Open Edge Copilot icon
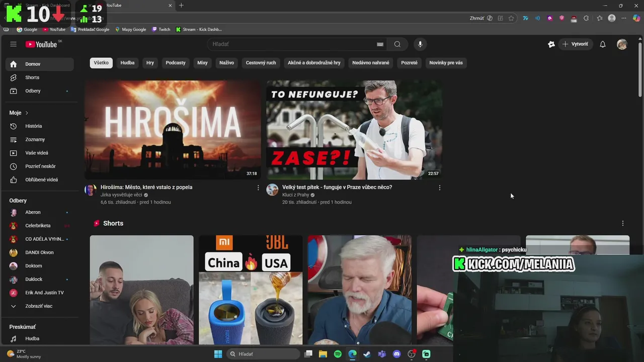 click(x=637, y=18)
